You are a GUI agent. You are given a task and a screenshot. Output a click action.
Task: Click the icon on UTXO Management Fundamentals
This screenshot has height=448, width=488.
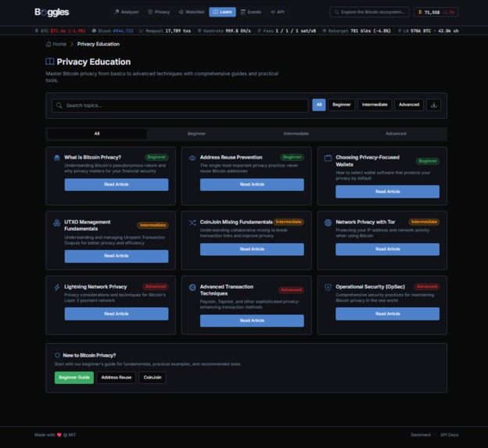56,223
